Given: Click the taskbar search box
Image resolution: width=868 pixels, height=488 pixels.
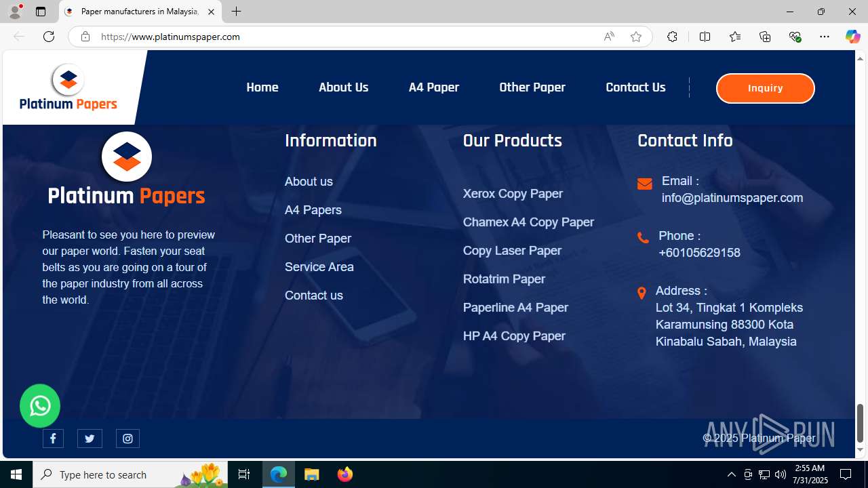Looking at the screenshot, I should pyautogui.click(x=130, y=474).
